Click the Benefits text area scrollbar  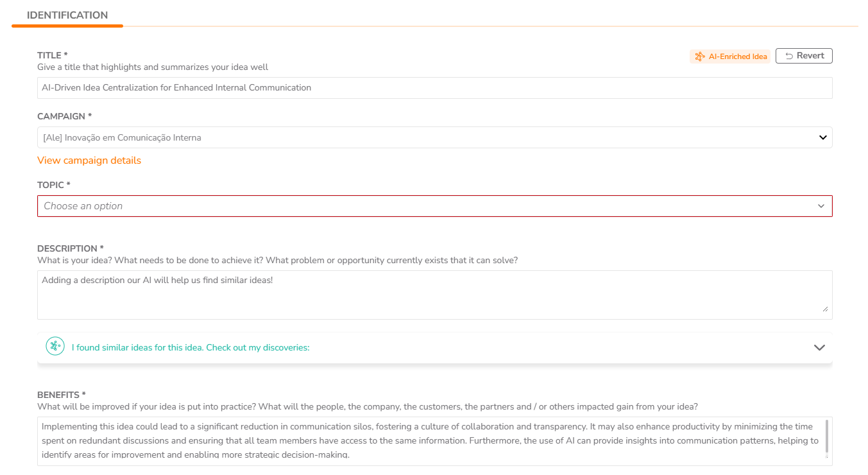(x=826, y=437)
